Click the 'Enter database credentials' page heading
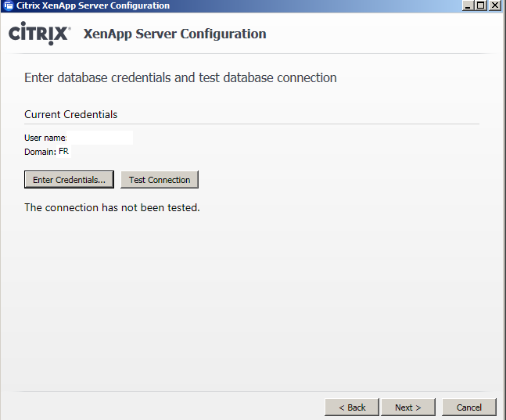Screen dimensions: 506x420 181,77
